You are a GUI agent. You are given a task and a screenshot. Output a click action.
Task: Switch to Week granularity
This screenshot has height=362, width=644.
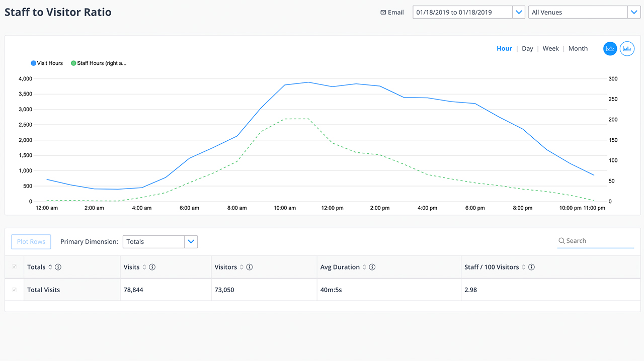coord(550,49)
